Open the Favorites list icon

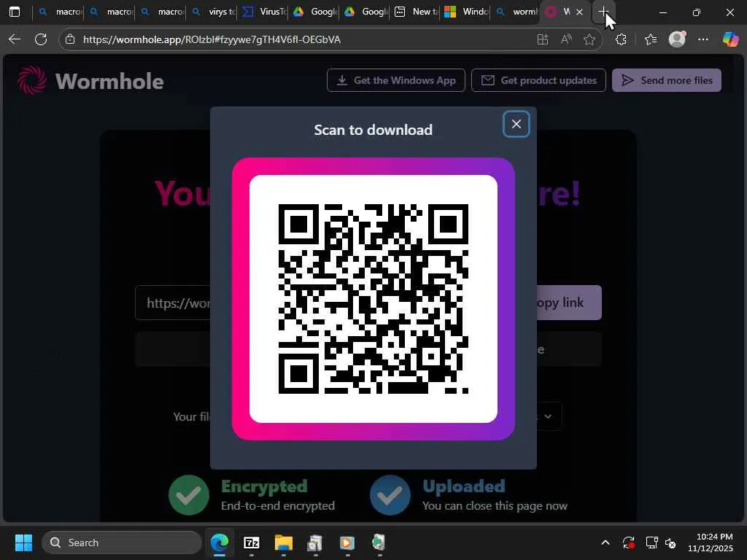(651, 39)
